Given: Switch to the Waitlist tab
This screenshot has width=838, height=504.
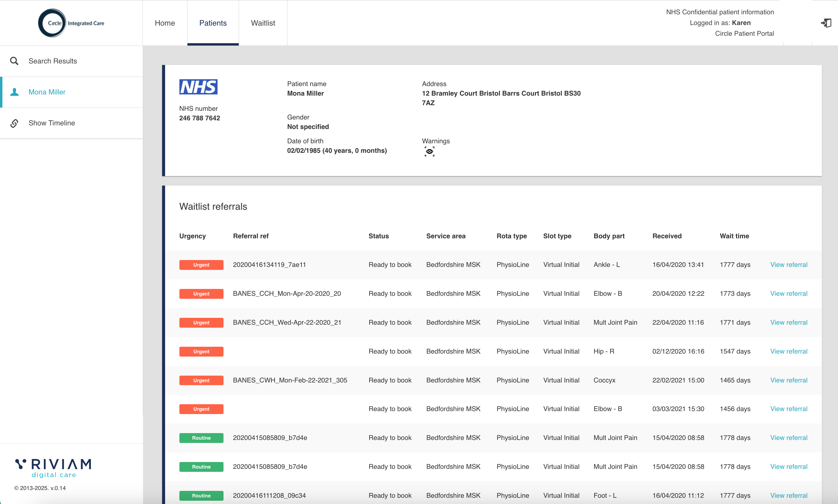Looking at the screenshot, I should pyautogui.click(x=263, y=23).
